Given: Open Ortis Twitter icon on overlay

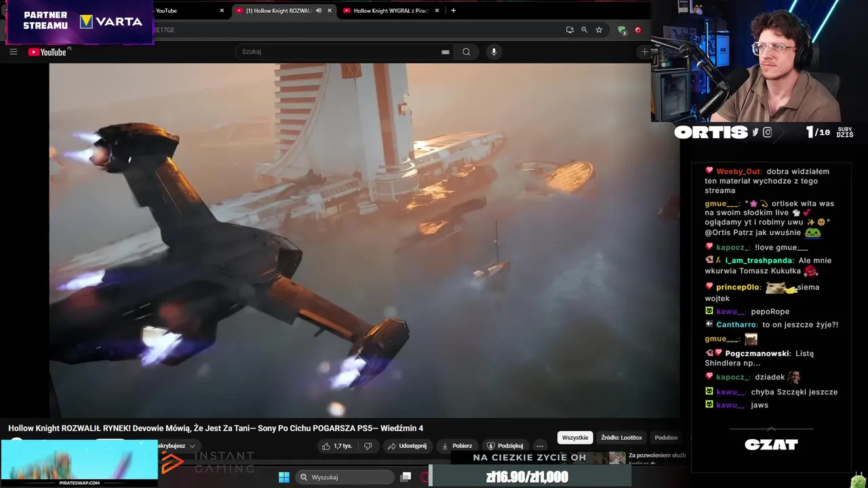Looking at the screenshot, I should pyautogui.click(x=755, y=132).
